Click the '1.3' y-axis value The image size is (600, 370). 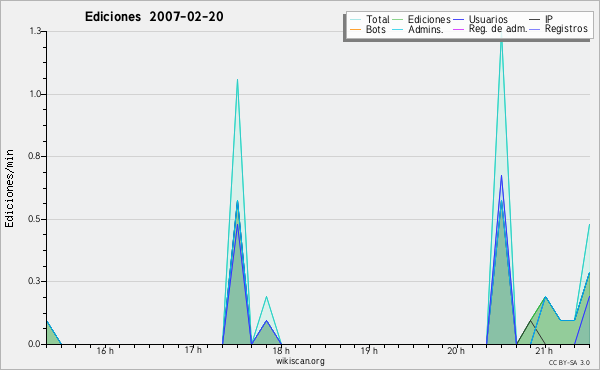(x=35, y=31)
